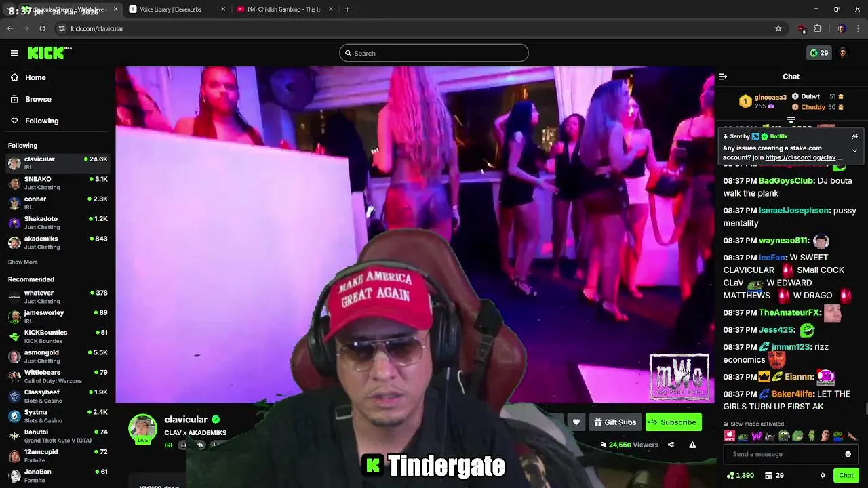Click clavicular streamer avatar with LIVE badge

[x=142, y=429]
